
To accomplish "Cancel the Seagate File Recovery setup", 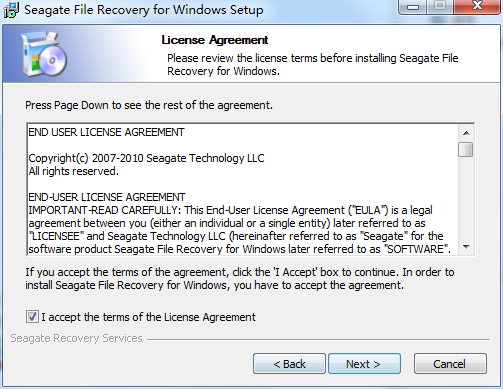I will pyautogui.click(x=450, y=364).
